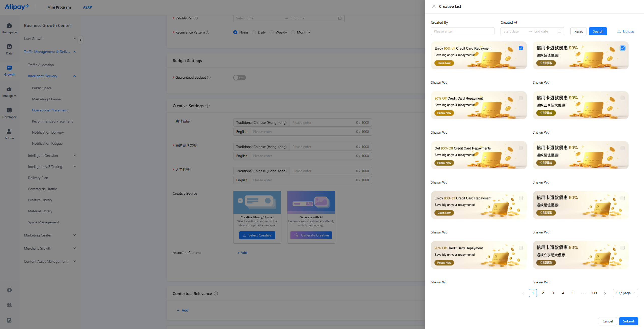Image resolution: width=644 pixels, height=329 pixels.
Task: Open the Intelligent robot icon
Action: click(x=9, y=89)
